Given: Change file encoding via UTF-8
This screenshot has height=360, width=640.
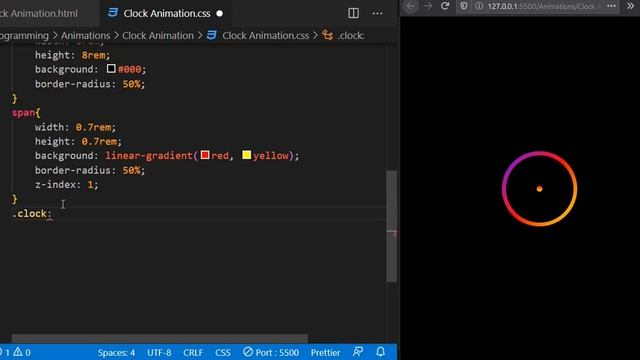Looking at the screenshot, I should (x=159, y=352).
